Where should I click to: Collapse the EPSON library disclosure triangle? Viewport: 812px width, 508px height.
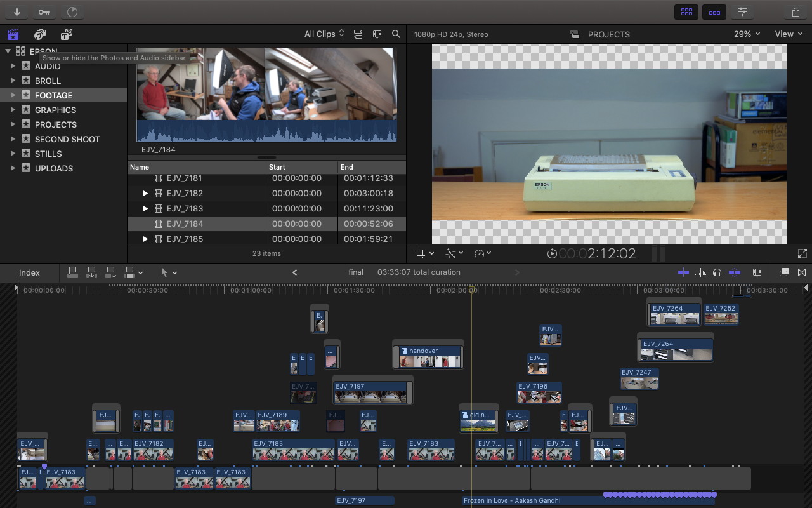point(8,51)
